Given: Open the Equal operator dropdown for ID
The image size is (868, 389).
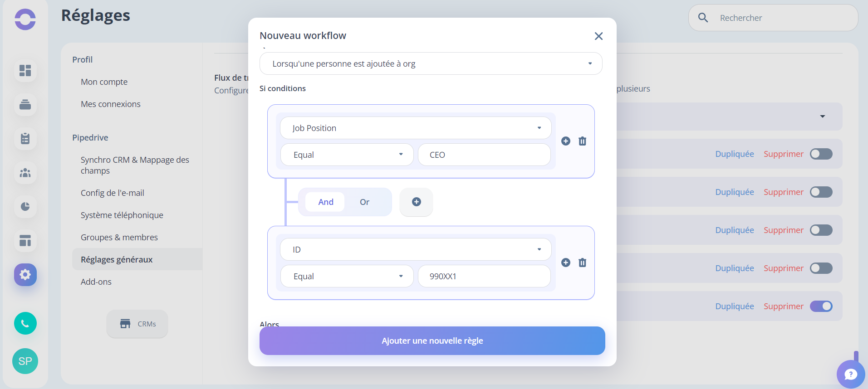Looking at the screenshot, I should coord(347,276).
